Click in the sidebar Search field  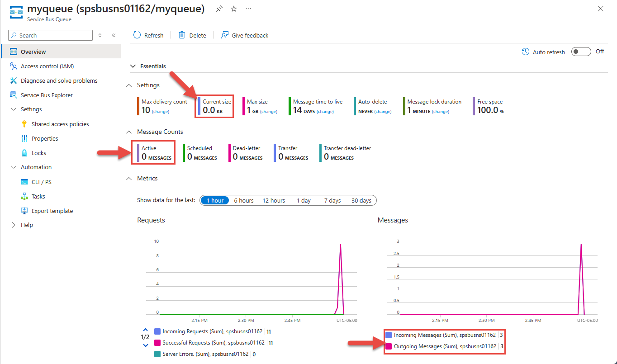[54, 35]
